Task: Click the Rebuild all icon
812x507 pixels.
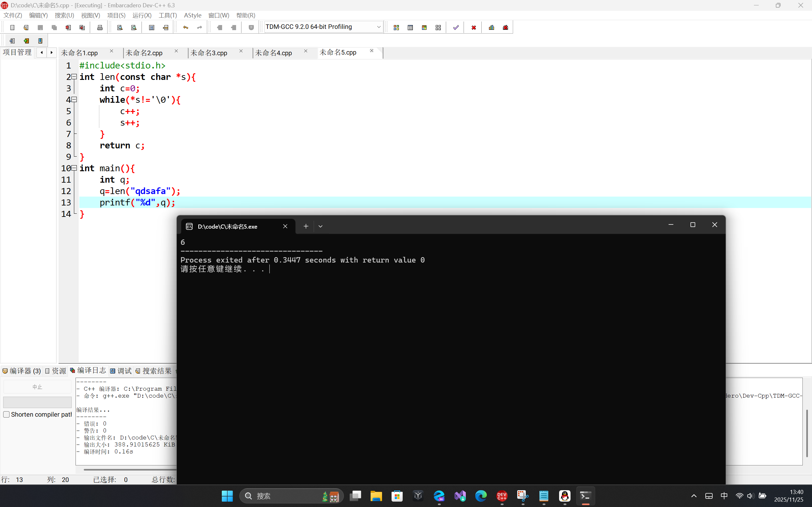Action: point(438,28)
